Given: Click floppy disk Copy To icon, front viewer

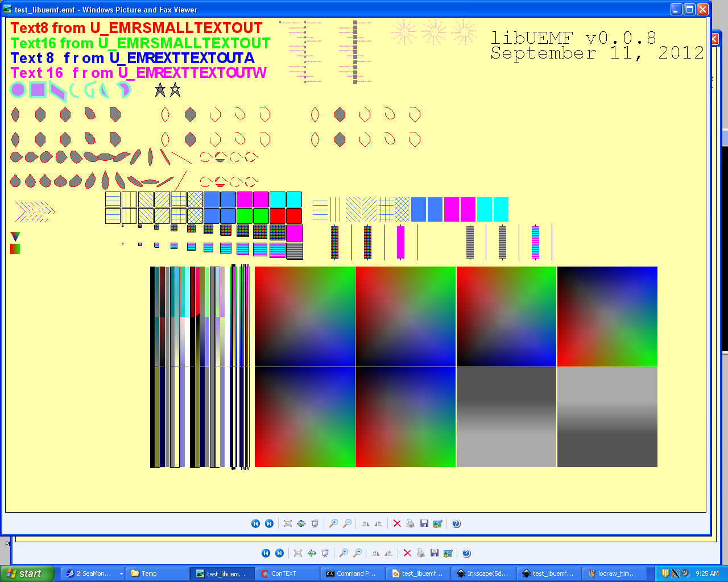Looking at the screenshot, I should 424,523.
